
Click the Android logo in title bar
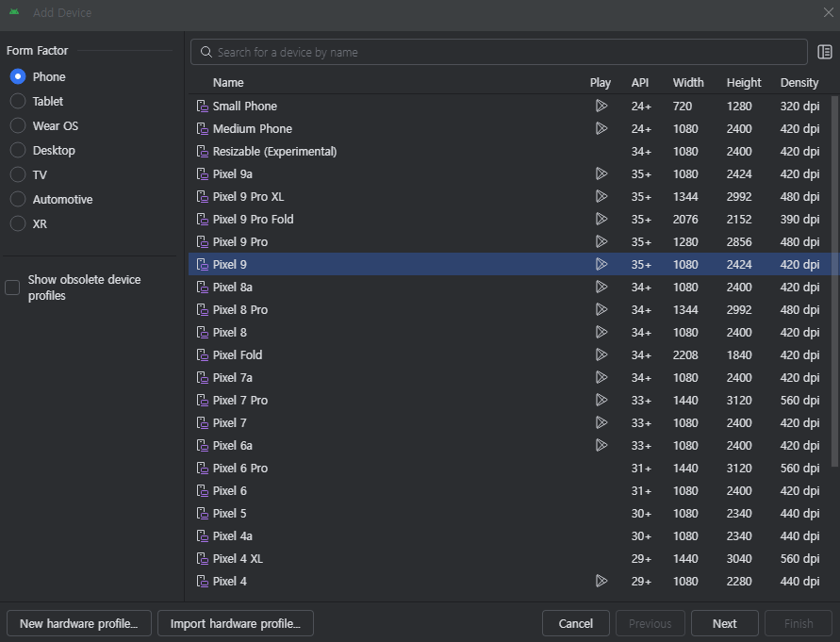click(x=14, y=12)
